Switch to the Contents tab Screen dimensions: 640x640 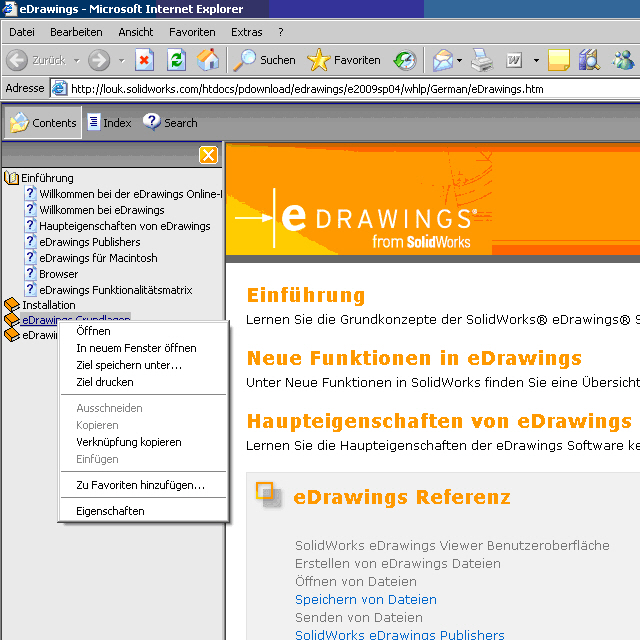pos(43,122)
